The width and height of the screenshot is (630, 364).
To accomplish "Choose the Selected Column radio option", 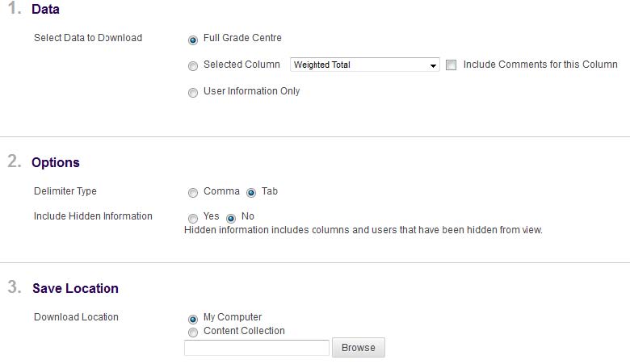I will 193,66.
